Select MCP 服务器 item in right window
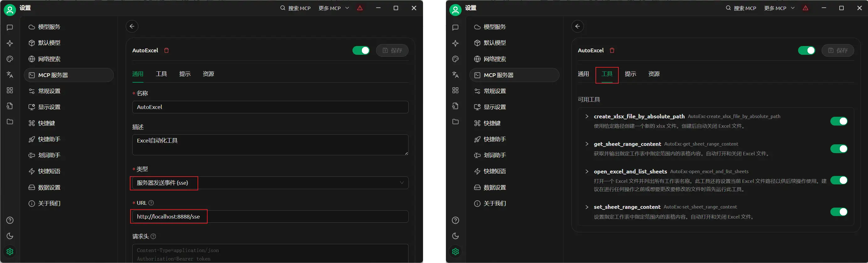 (514, 75)
